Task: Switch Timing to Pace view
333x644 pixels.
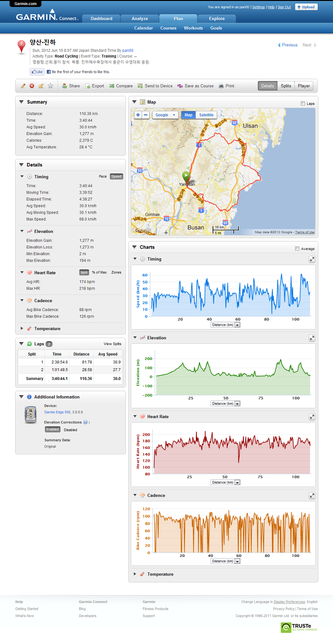Action: (x=103, y=177)
